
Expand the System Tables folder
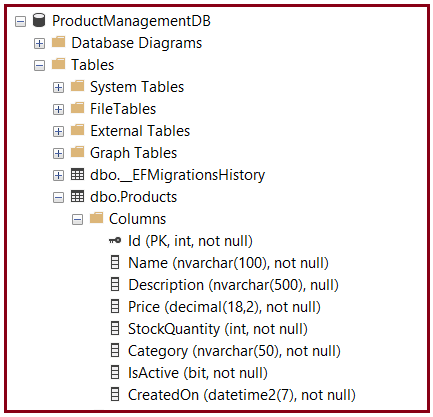tap(58, 88)
